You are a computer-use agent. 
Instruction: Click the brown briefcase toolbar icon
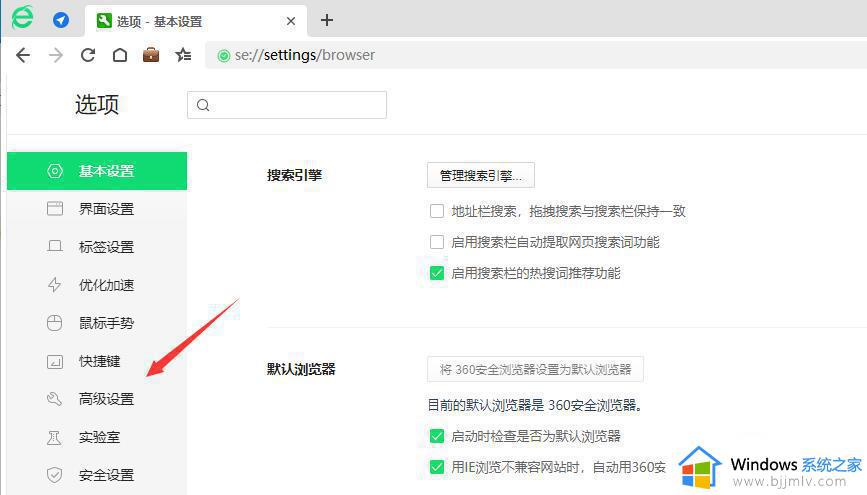tap(151, 55)
